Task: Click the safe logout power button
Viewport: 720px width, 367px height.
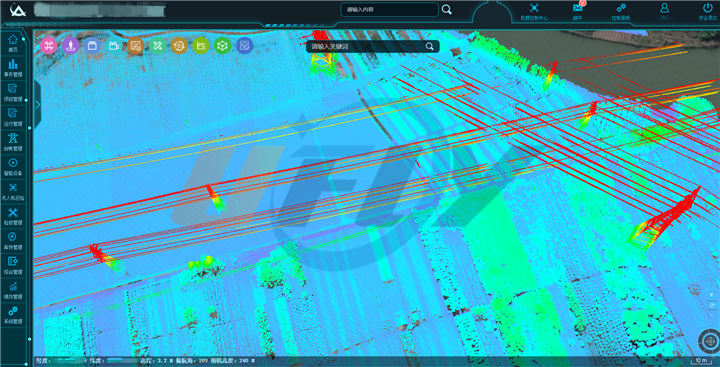Action: coord(707,11)
